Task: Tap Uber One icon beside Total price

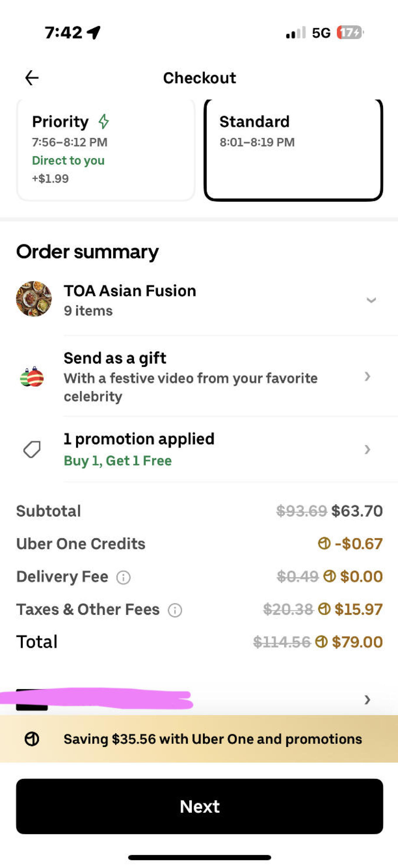Action: tap(321, 642)
